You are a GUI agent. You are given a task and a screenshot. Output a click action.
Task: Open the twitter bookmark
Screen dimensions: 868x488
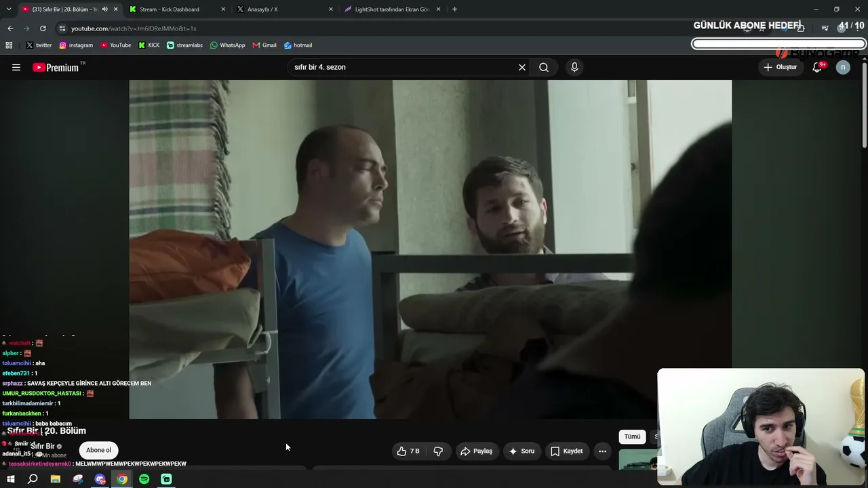(x=39, y=45)
